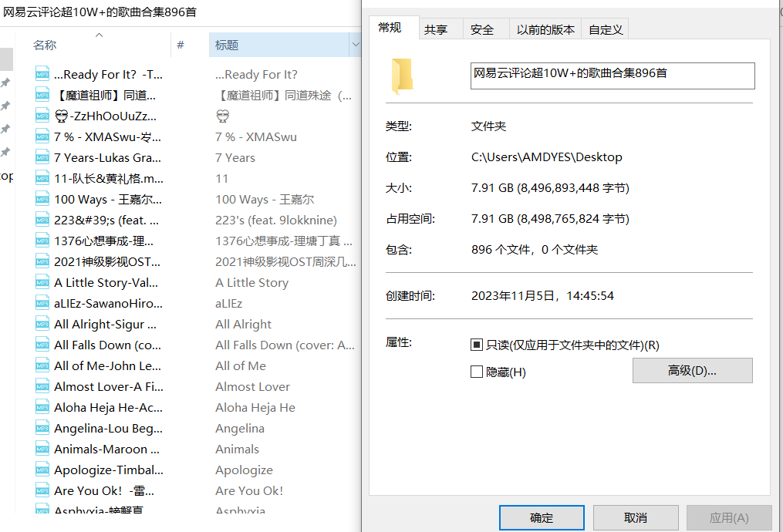Click the MP3 icon of 11-队长&黄礼格

[x=42, y=178]
